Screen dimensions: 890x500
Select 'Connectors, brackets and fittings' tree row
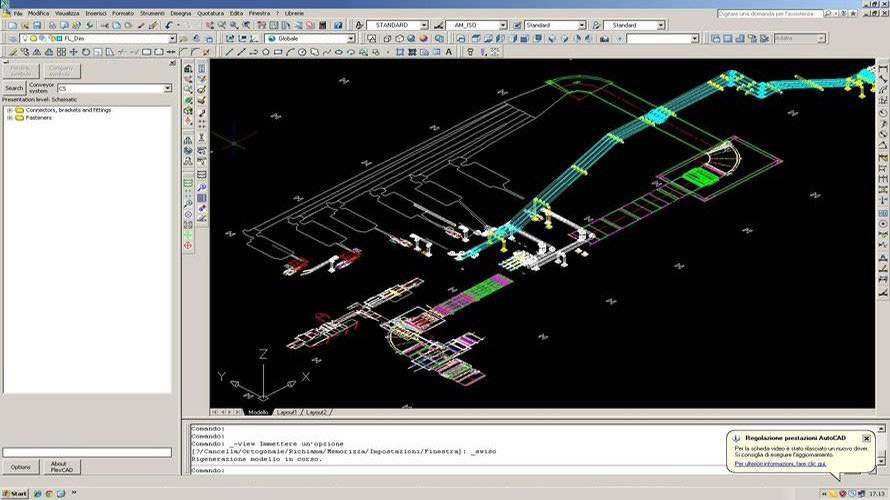pos(68,110)
